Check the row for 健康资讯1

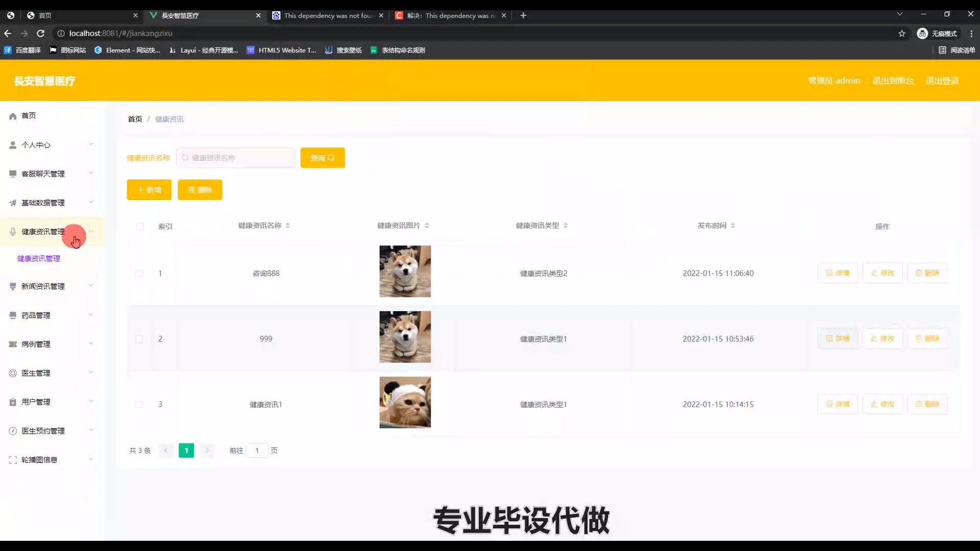[139, 405]
